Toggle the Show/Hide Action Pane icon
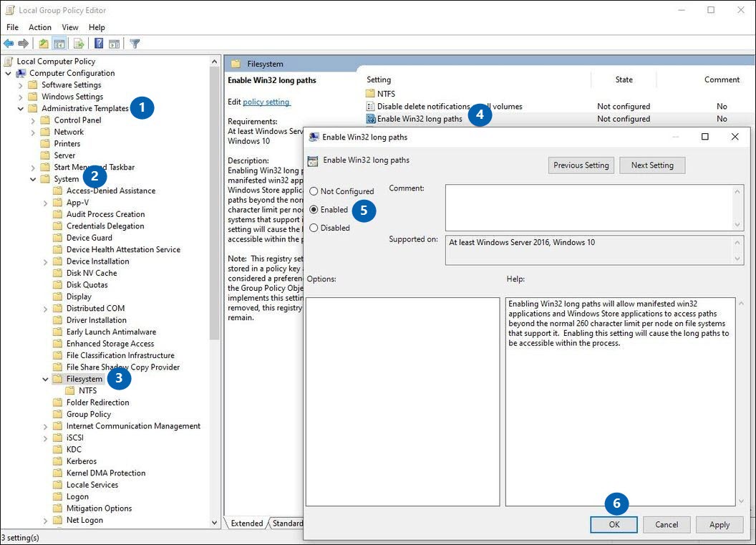The width and height of the screenshot is (756, 545). [115, 44]
